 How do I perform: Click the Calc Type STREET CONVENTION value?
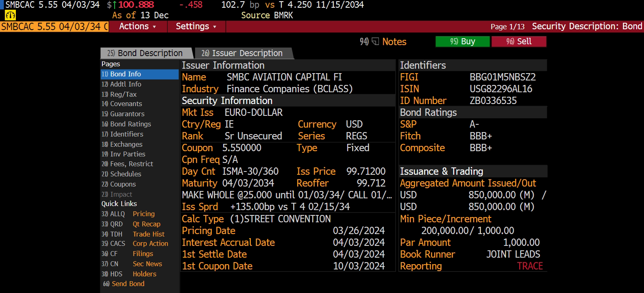click(x=281, y=219)
